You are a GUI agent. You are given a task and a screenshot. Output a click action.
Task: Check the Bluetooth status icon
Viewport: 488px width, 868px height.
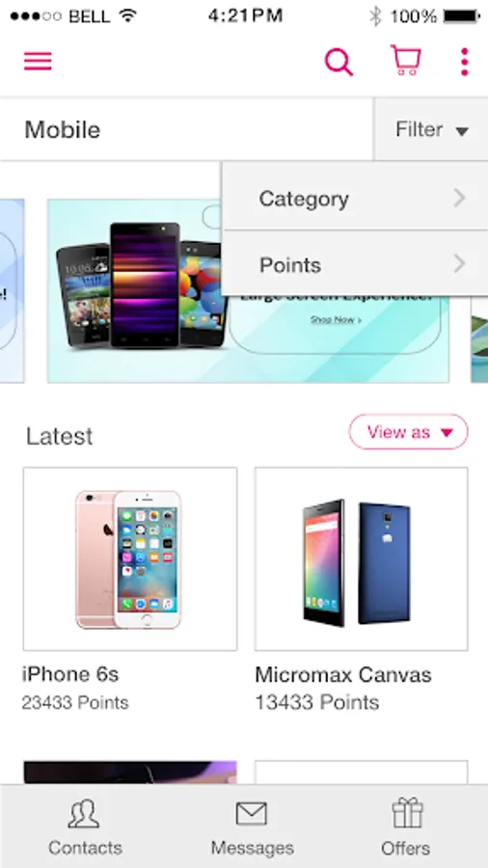375,16
